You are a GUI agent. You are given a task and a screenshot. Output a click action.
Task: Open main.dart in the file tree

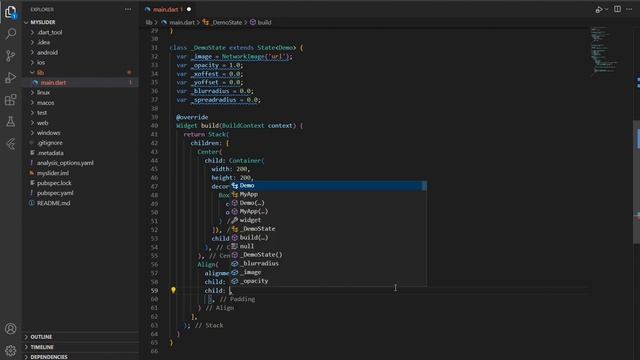pyautogui.click(x=80, y=82)
